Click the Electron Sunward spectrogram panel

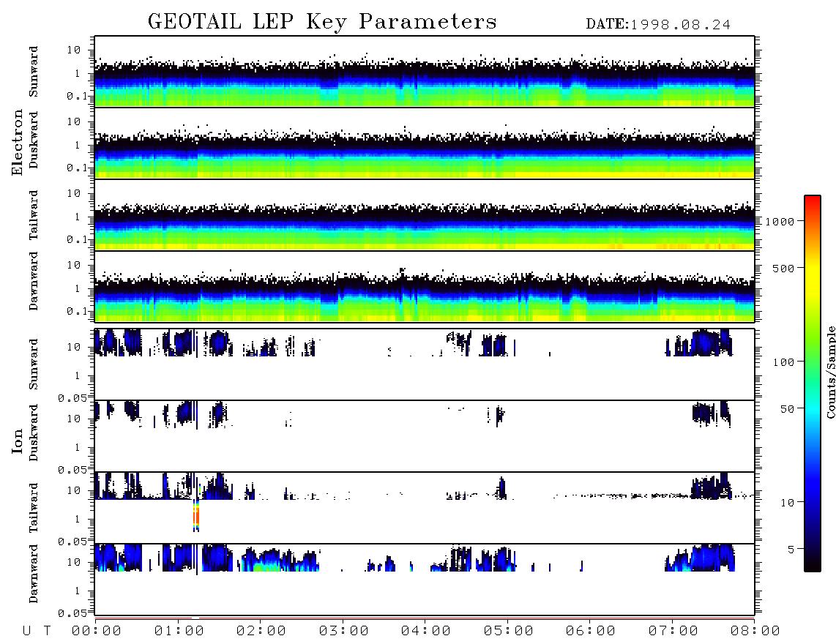[x=425, y=72]
